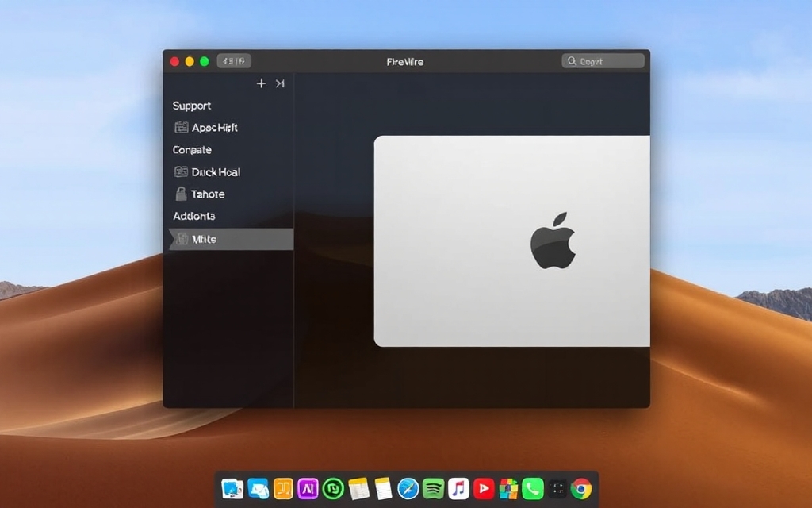Screen dimensions: 812x508
Task: Open the red play-button app in dock
Action: pos(484,489)
